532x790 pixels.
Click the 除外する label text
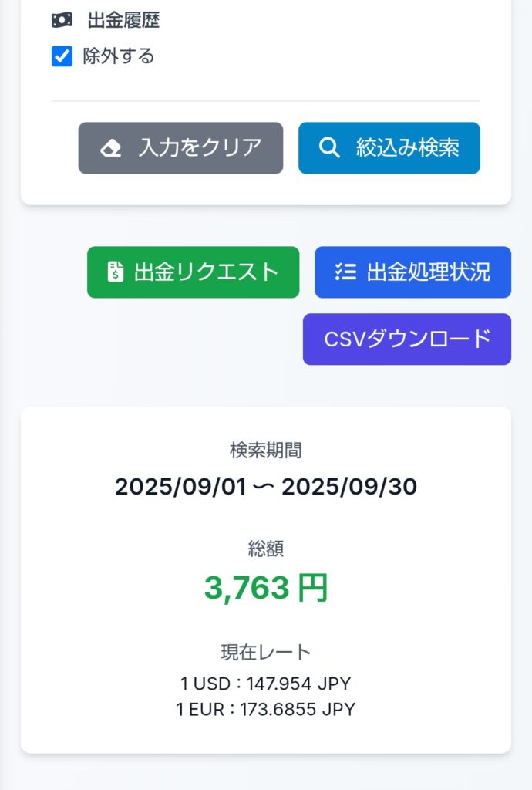pos(119,56)
